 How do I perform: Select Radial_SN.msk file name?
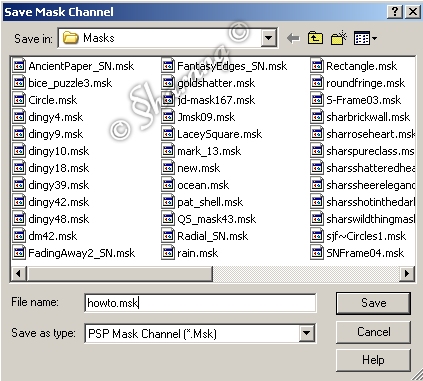[x=213, y=236]
